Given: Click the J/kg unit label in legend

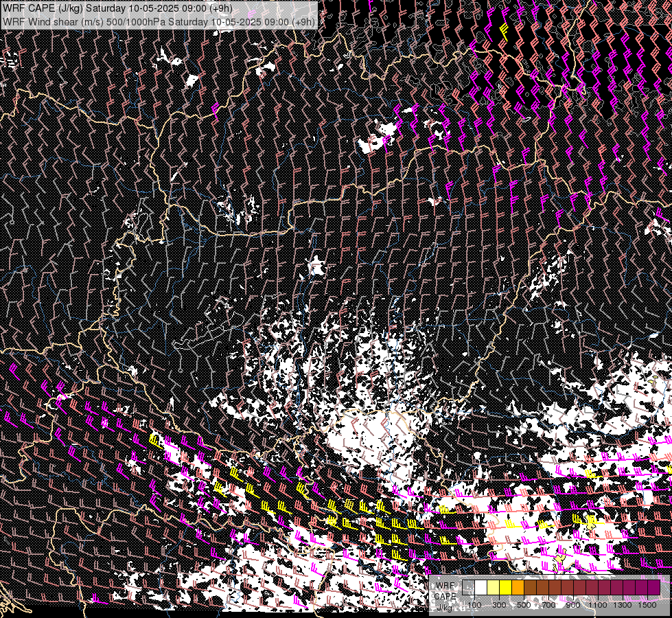Looking at the screenshot, I should (x=444, y=608).
